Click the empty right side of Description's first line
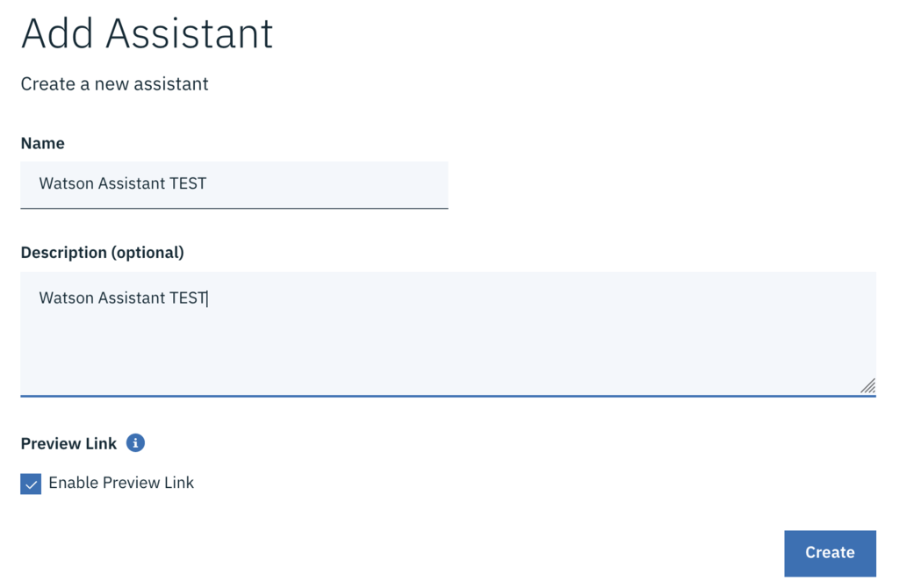The image size is (899, 588). coord(527,298)
